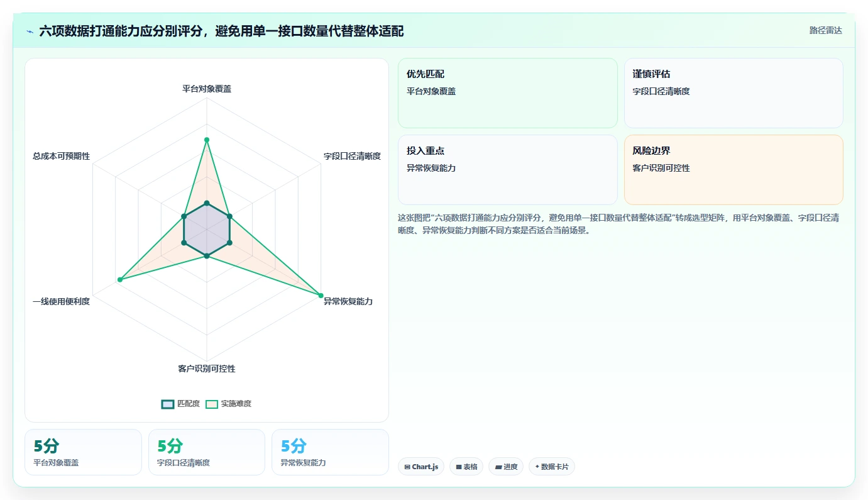Click the 5分 平台对象覆盖 score card
This screenshot has height=500, width=868.
83,452
